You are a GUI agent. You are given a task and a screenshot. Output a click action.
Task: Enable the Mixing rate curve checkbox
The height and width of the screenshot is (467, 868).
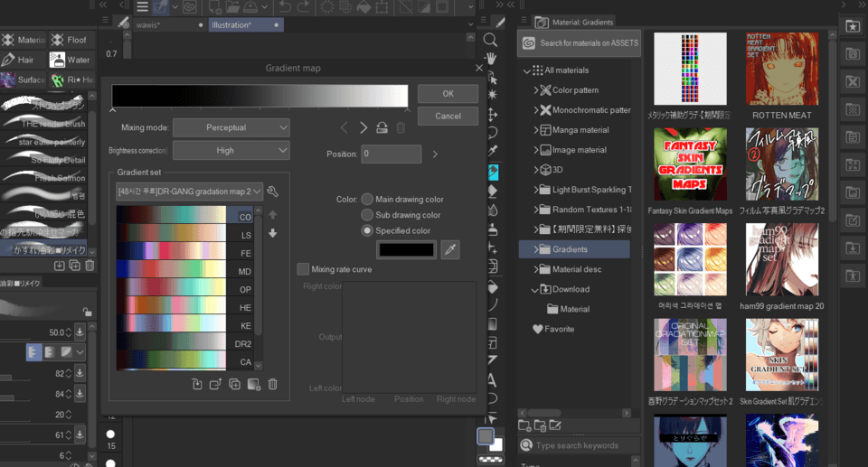(x=303, y=269)
